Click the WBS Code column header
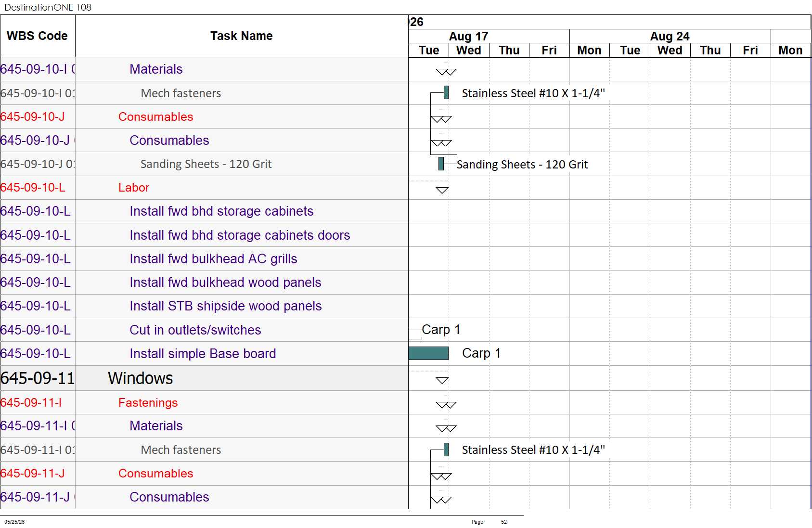The height and width of the screenshot is (528, 812). tap(38, 36)
